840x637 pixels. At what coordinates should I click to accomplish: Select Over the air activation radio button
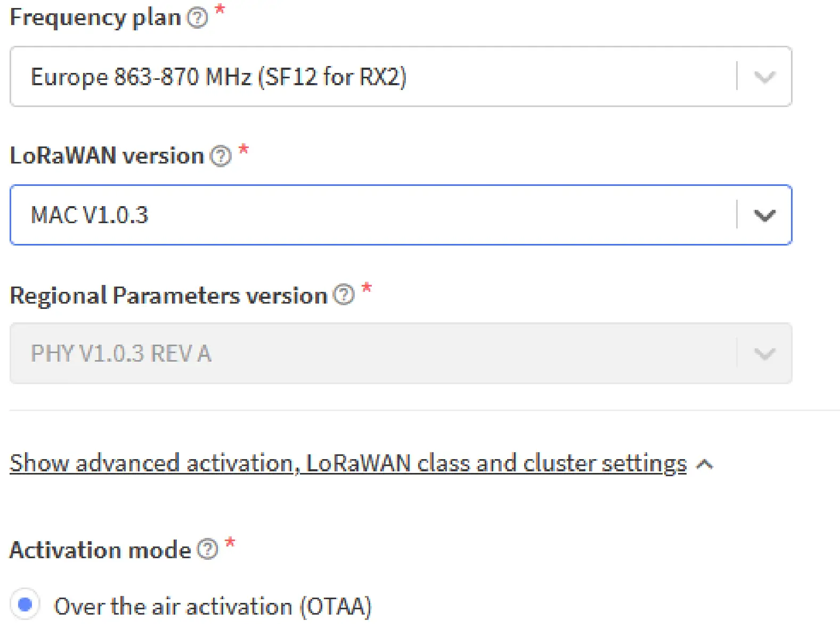[x=25, y=605]
